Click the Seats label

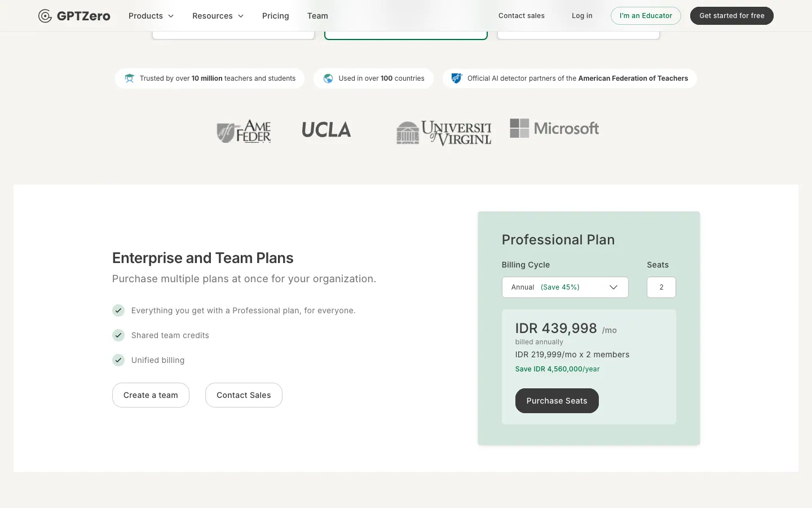tap(657, 265)
